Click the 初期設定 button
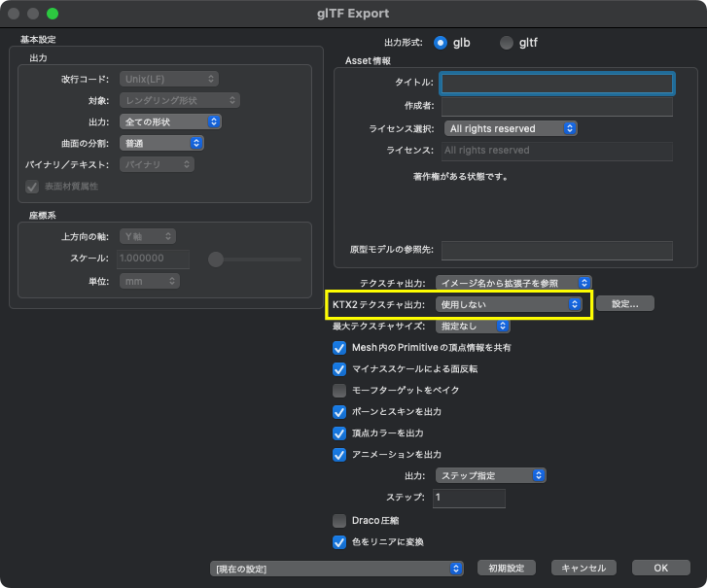The image size is (707, 588). click(x=507, y=568)
